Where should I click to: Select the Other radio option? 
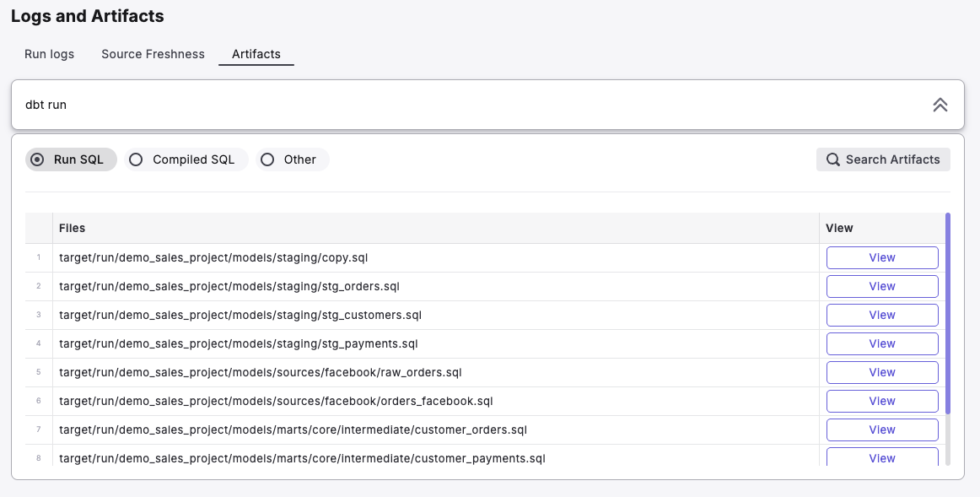(267, 159)
